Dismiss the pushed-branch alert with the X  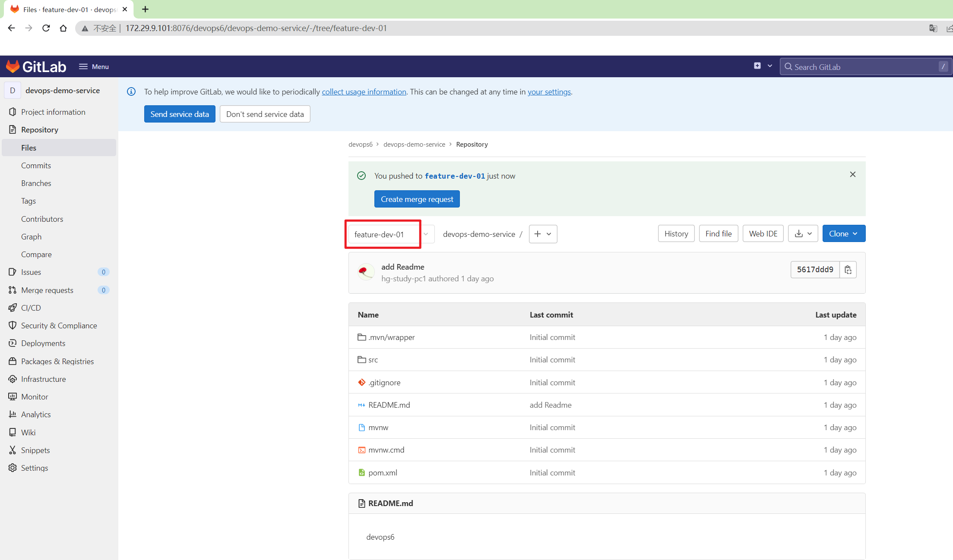coord(852,174)
